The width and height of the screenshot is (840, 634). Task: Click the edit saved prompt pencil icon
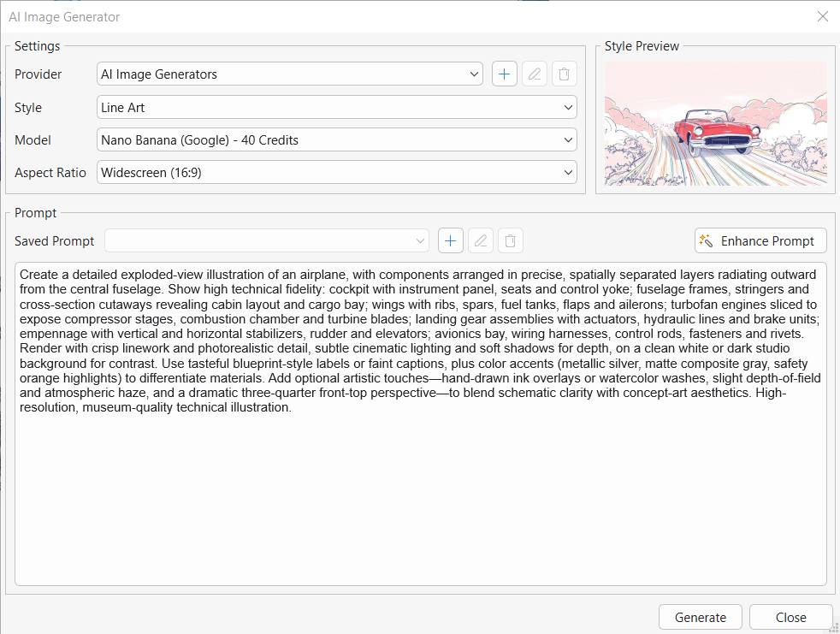tap(481, 241)
